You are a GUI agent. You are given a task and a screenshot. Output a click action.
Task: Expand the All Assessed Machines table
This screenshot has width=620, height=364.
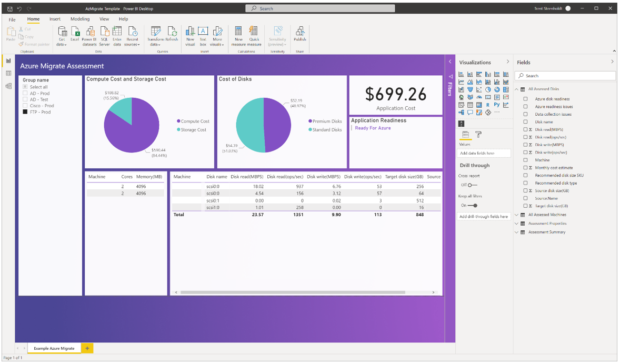[x=516, y=215]
